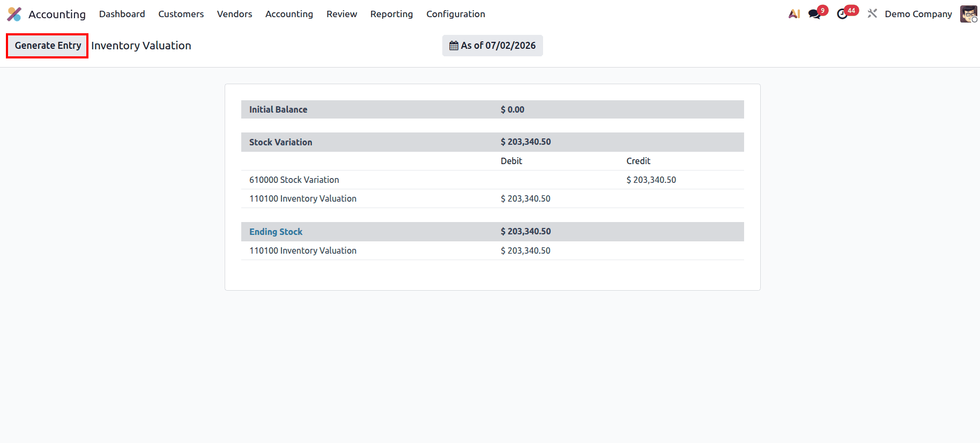Click the Debit column header
Screen dimensions: 980x443
click(x=511, y=161)
